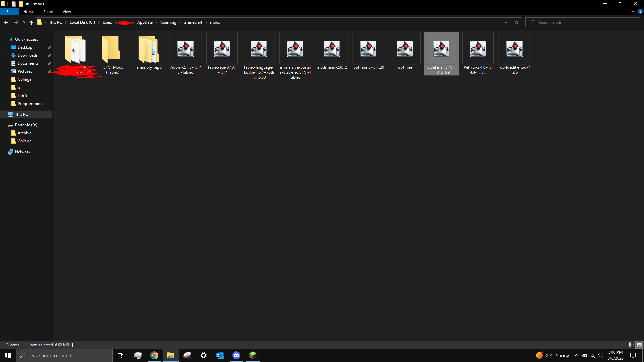Refresh the mods folder view
Viewport: 644px width, 362px height.
coord(516,22)
